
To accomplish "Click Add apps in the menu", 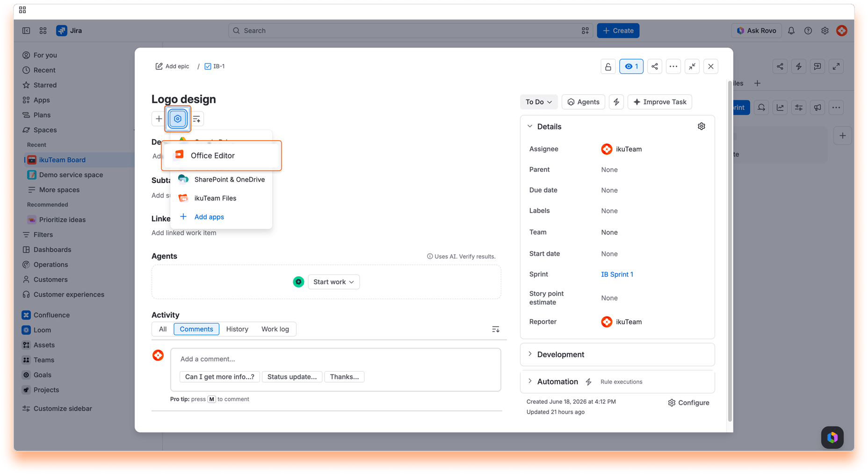I will (221, 217).
